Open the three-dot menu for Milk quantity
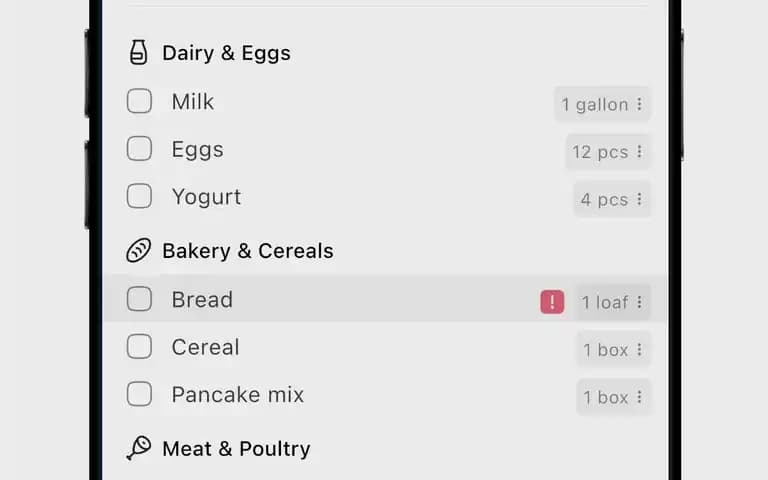 pyautogui.click(x=639, y=104)
